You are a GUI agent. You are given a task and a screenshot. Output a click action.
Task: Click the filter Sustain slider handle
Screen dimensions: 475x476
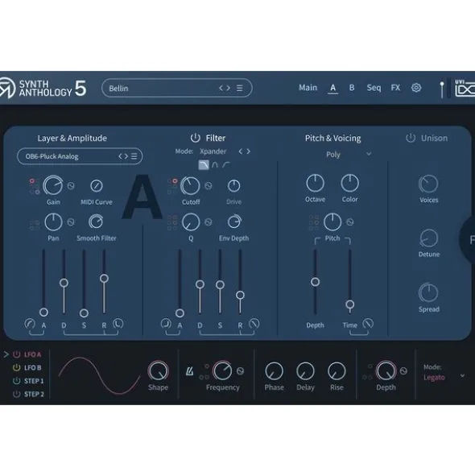(220, 285)
